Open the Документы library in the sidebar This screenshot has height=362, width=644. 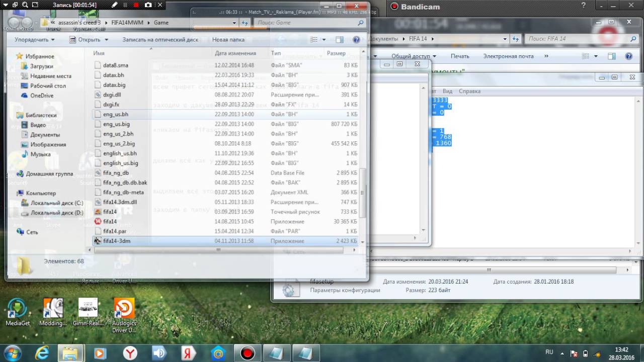(x=45, y=135)
